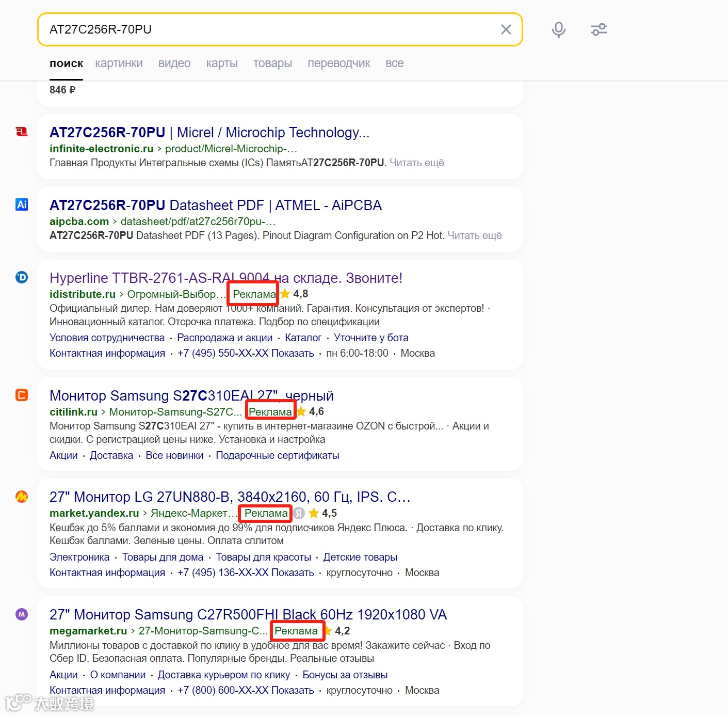
Task: Switch to the видео tab
Action: 174,63
